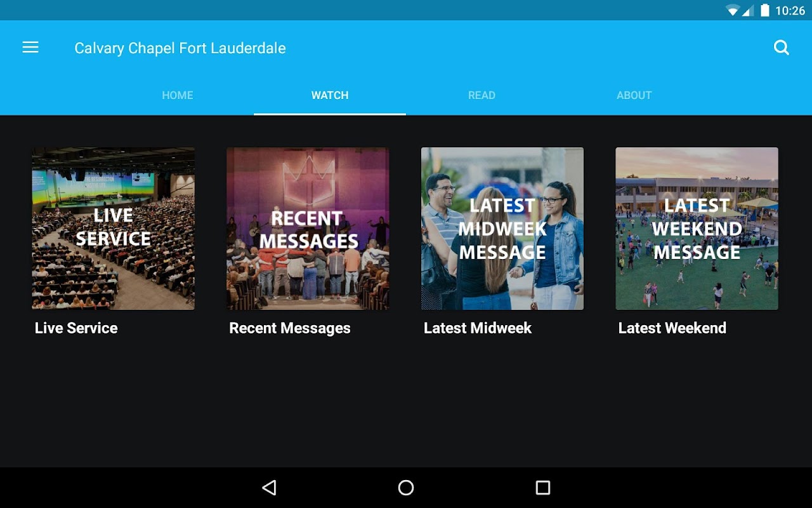Tap the "Latest Midweek" caption text
Image resolution: width=812 pixels, height=508 pixels.
point(478,328)
